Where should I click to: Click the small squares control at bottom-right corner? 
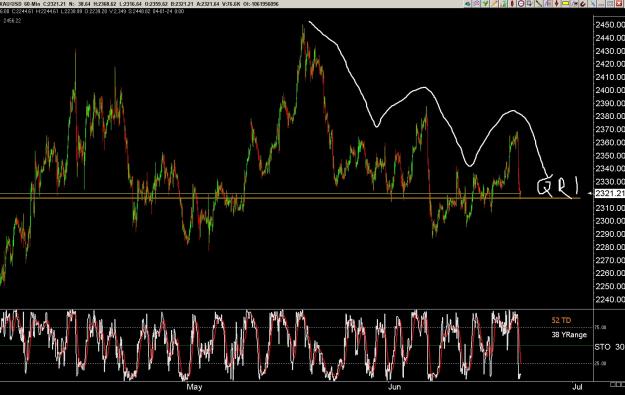pyautogui.click(x=617, y=385)
